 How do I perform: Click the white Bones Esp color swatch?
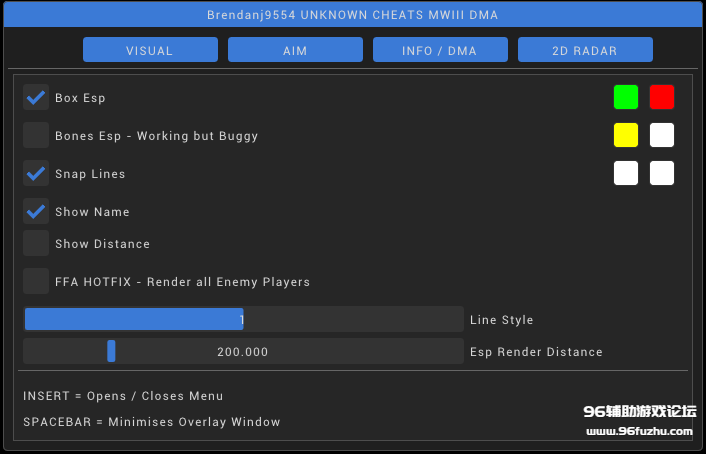coord(662,135)
